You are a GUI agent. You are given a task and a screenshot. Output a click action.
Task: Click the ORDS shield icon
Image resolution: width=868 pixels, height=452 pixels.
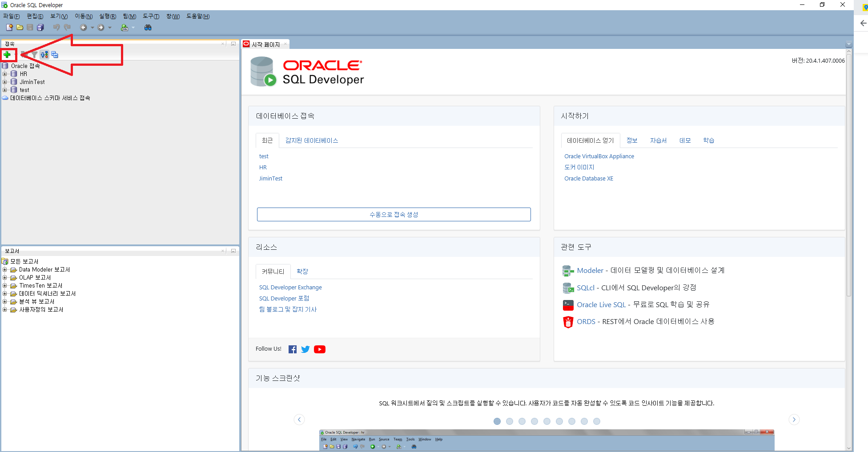pos(568,322)
